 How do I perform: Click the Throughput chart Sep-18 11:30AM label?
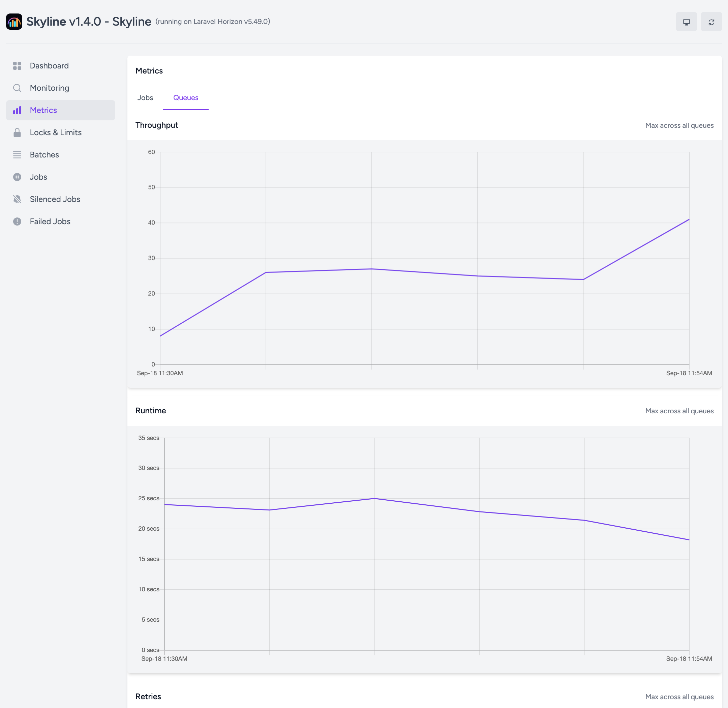(160, 373)
